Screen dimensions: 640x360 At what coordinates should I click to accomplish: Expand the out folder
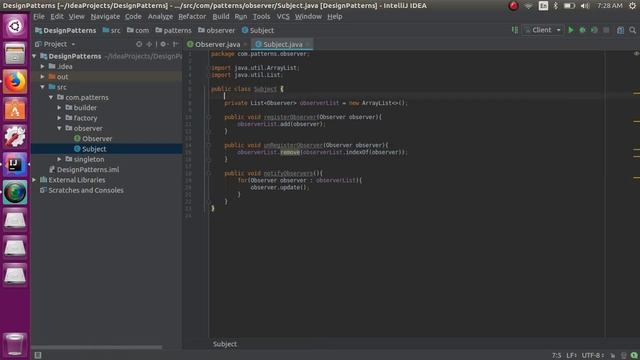[42, 77]
